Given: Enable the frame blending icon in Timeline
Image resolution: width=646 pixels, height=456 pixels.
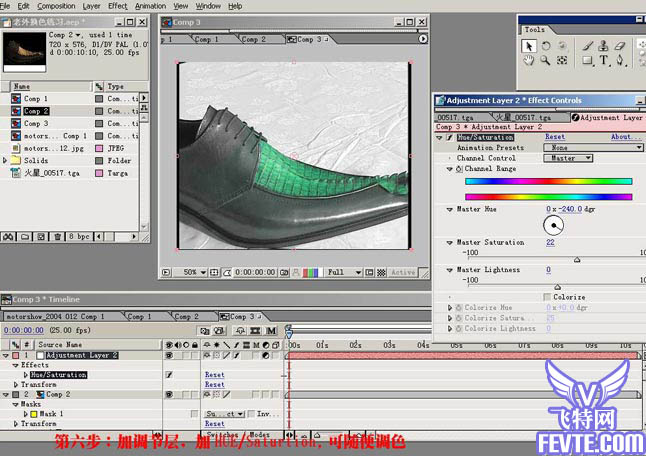Looking at the screenshot, I should click(x=255, y=331).
